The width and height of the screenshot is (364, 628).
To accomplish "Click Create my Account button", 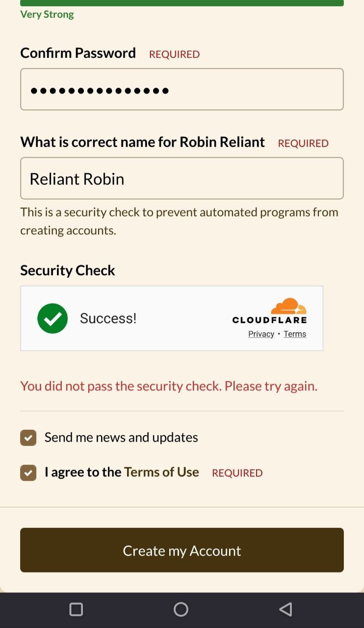I will point(182,550).
